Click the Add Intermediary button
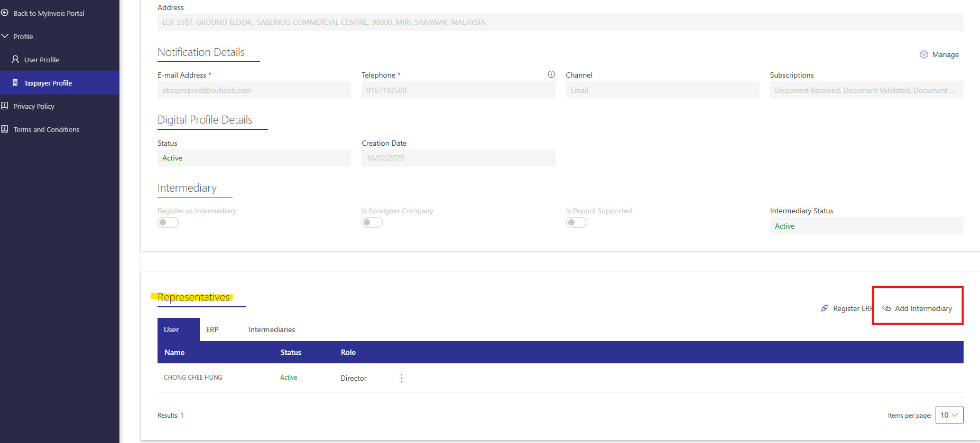The image size is (980, 443). tap(918, 308)
